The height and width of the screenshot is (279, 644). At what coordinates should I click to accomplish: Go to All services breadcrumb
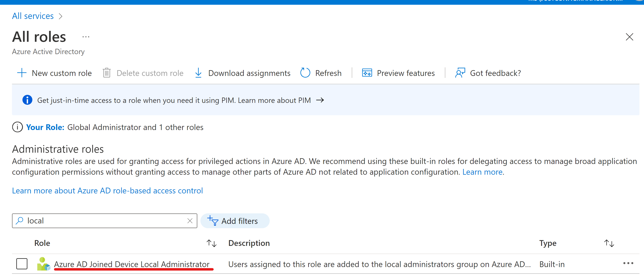point(33,16)
